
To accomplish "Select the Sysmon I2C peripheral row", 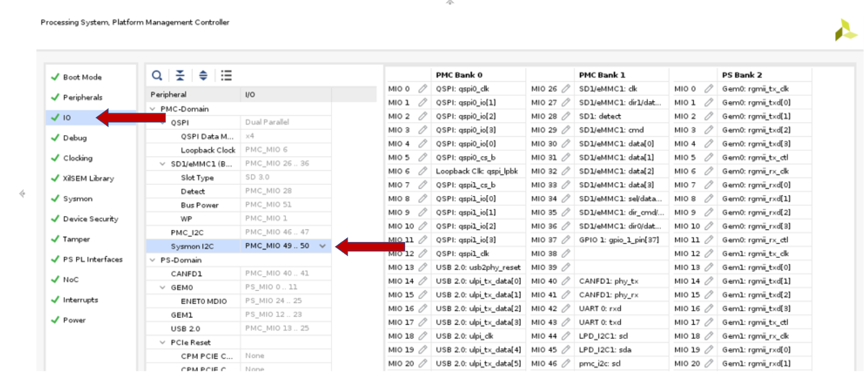I will [192, 246].
